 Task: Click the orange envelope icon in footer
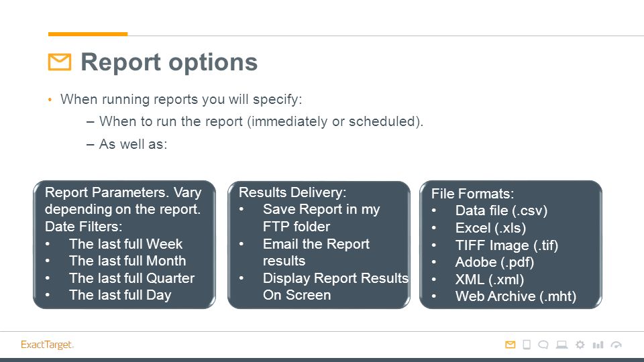click(x=510, y=345)
